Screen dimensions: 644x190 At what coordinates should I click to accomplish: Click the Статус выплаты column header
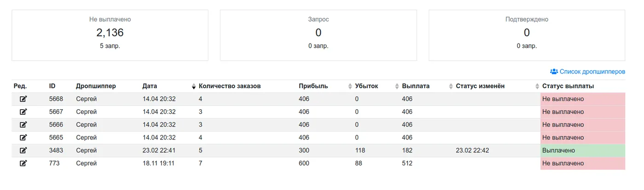click(568, 86)
